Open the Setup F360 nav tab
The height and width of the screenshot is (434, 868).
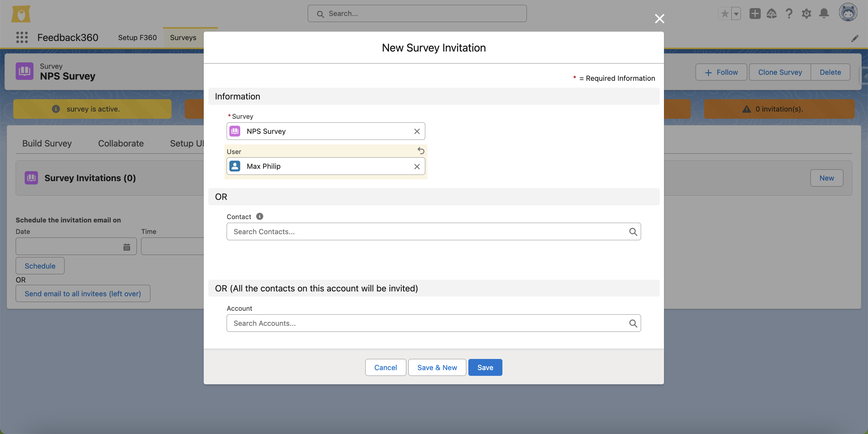137,38
